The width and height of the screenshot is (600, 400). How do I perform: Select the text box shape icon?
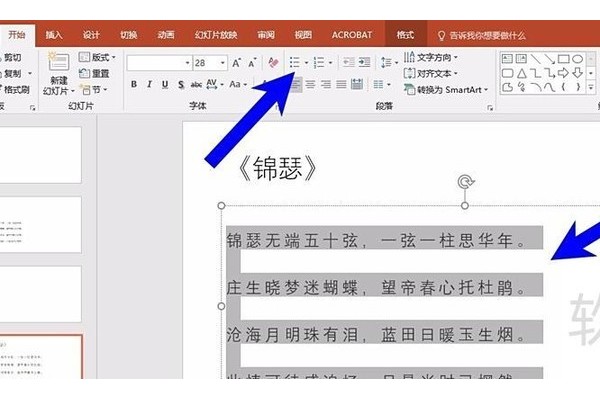507,59
